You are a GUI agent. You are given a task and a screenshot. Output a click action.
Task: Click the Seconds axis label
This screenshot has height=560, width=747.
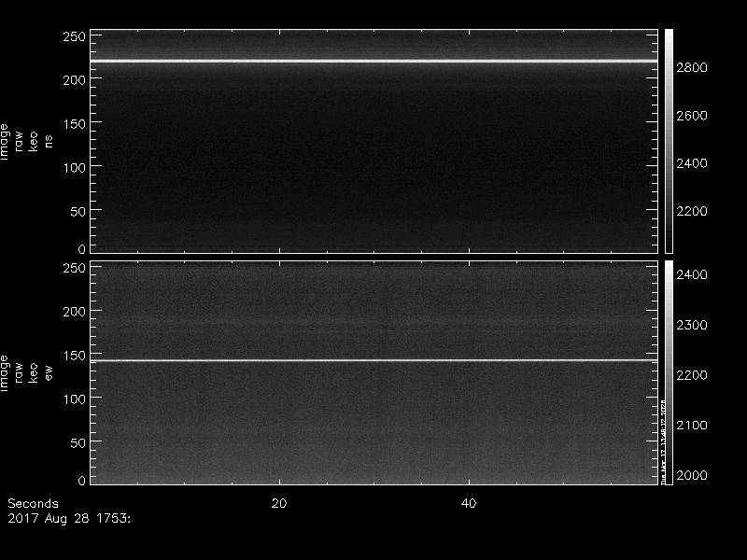pos(33,503)
